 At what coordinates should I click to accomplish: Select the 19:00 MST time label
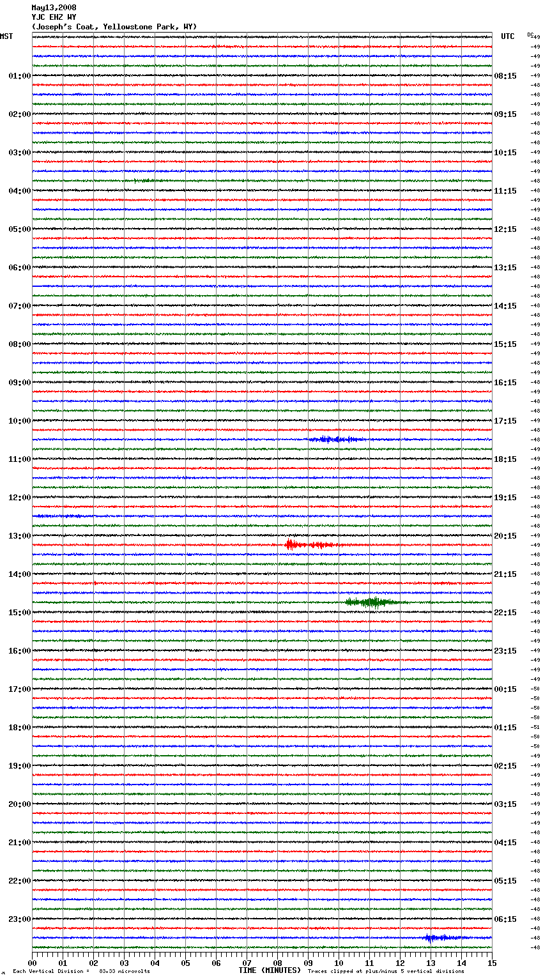[20, 766]
